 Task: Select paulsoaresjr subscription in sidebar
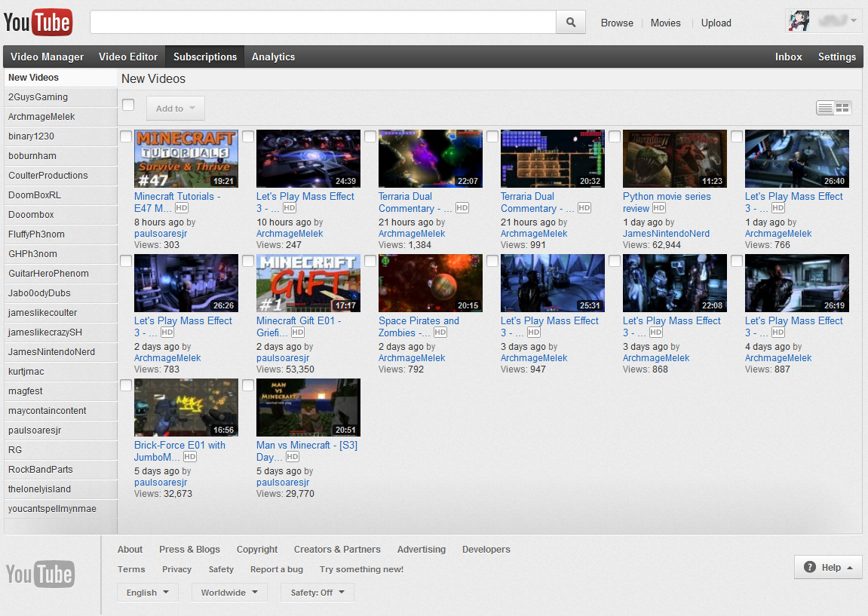click(60, 430)
